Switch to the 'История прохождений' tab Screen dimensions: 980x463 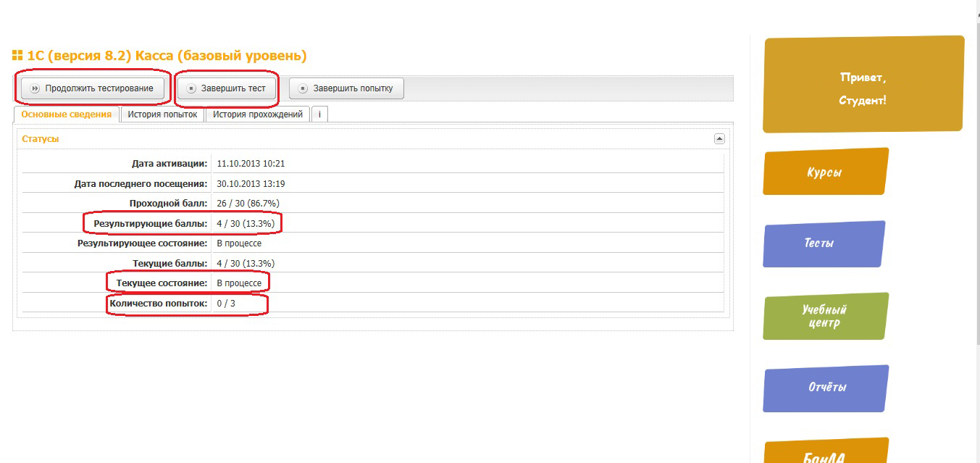click(x=258, y=114)
